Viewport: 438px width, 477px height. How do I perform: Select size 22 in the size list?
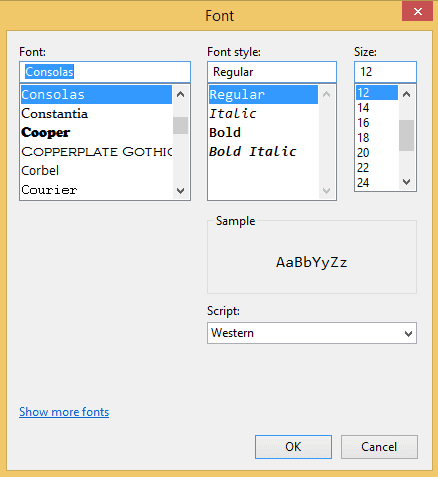[x=377, y=168]
